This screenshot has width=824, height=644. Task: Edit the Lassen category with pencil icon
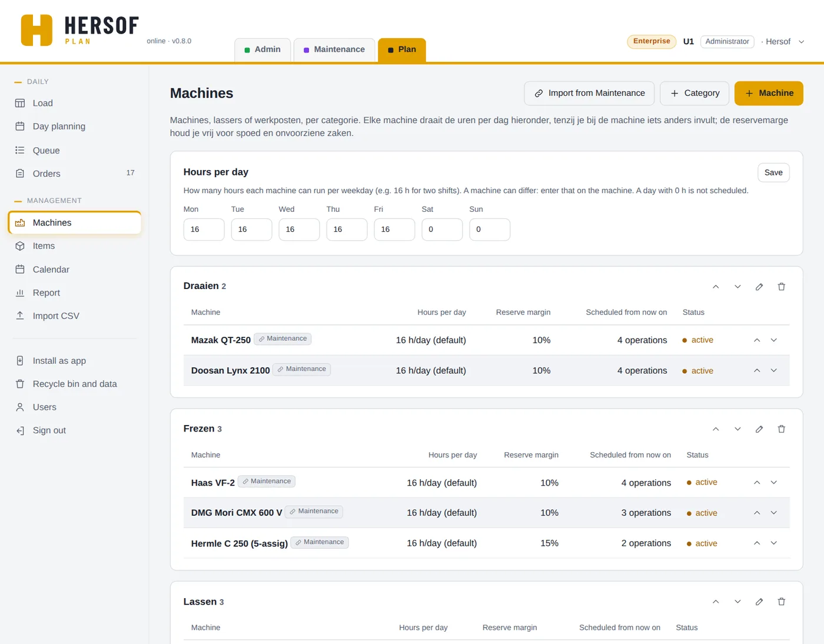coord(759,602)
